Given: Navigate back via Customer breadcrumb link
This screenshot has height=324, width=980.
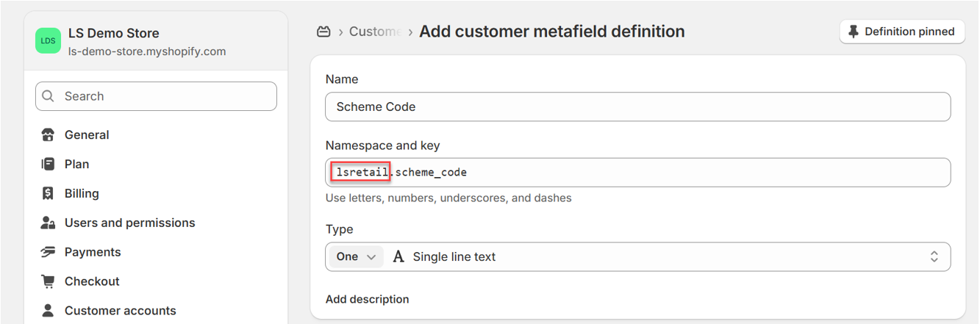Looking at the screenshot, I should pos(375,32).
